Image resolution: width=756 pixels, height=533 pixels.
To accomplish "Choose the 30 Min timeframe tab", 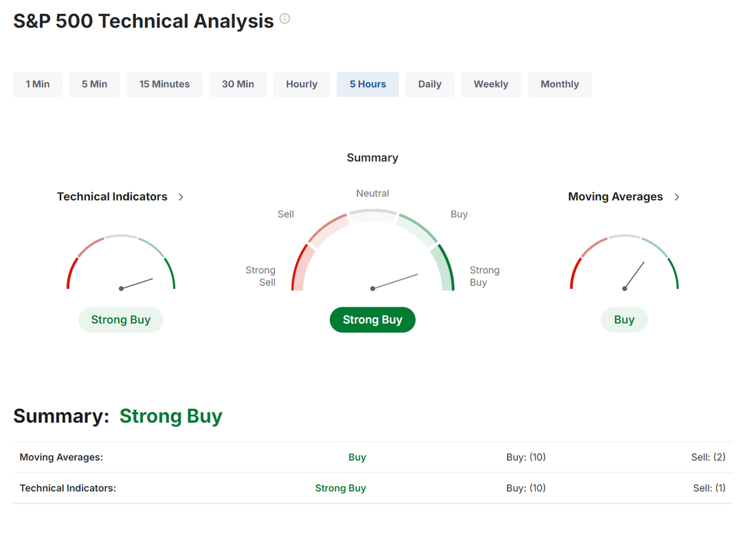I will (238, 84).
